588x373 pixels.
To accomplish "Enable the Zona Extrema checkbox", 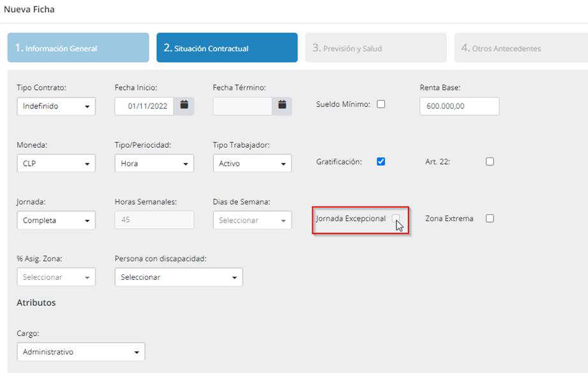I will 490,219.
